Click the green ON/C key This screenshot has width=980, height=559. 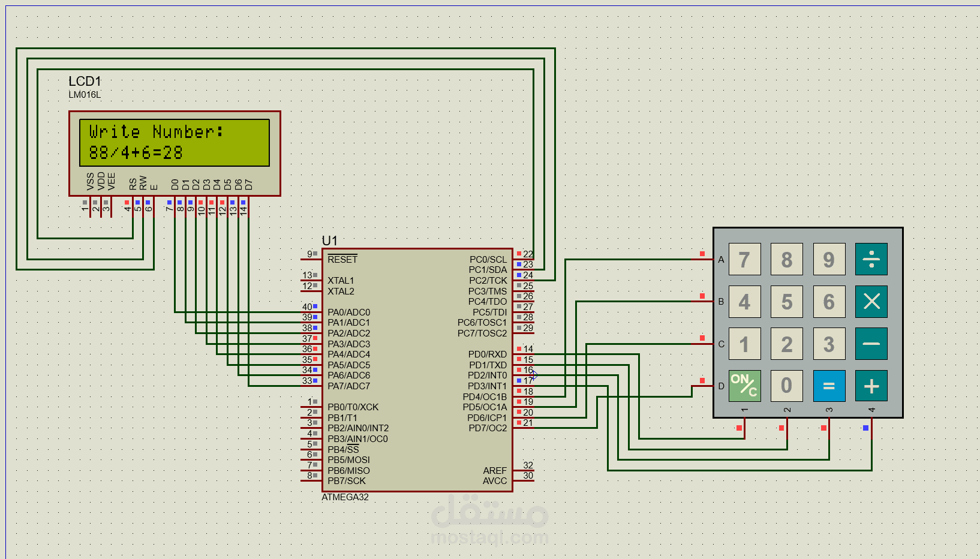point(744,386)
